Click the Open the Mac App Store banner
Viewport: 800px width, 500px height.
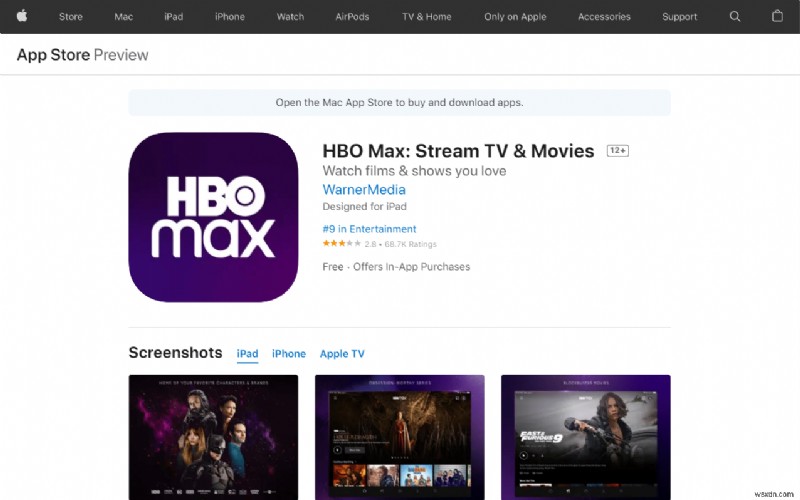[x=399, y=103]
